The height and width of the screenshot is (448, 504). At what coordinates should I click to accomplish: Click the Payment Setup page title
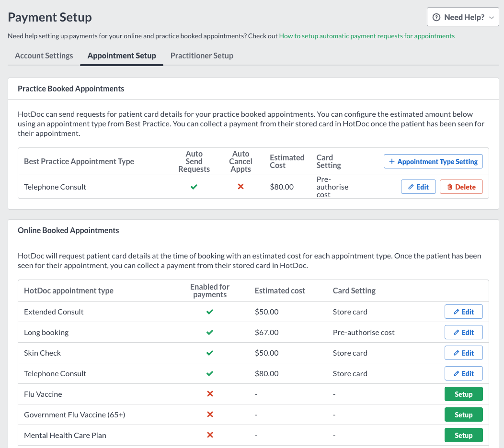[x=50, y=17]
